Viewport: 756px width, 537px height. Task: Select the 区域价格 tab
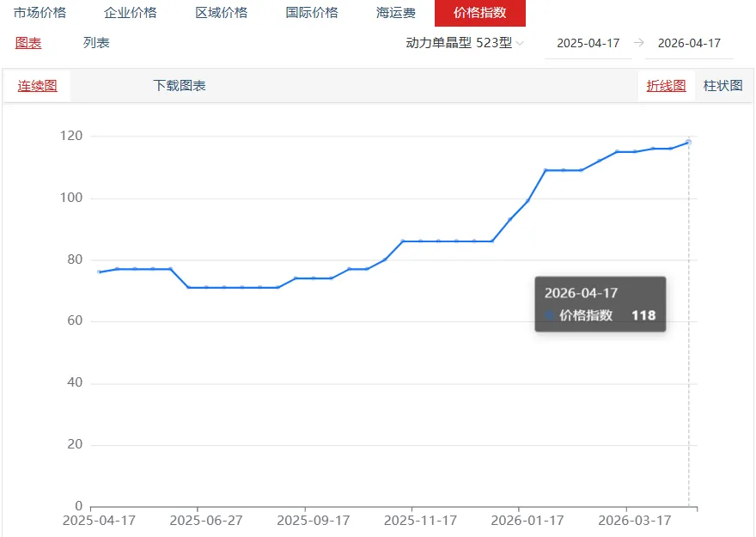point(223,13)
